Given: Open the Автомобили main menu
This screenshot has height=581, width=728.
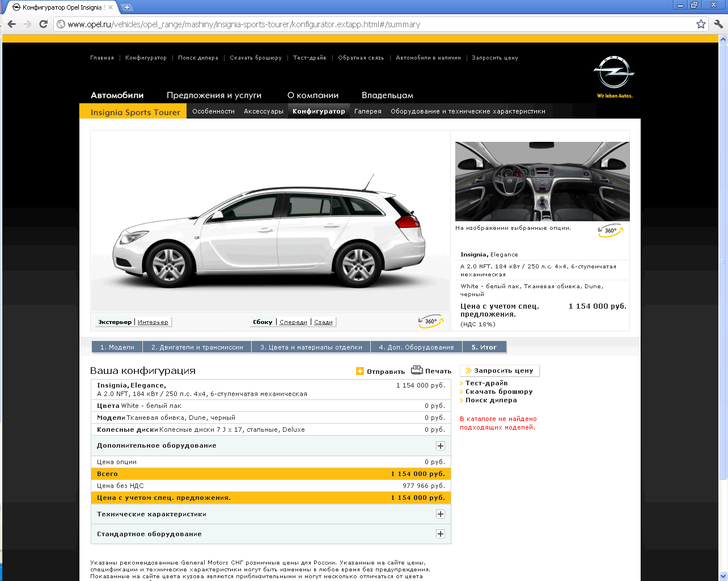Looking at the screenshot, I should pyautogui.click(x=117, y=95).
